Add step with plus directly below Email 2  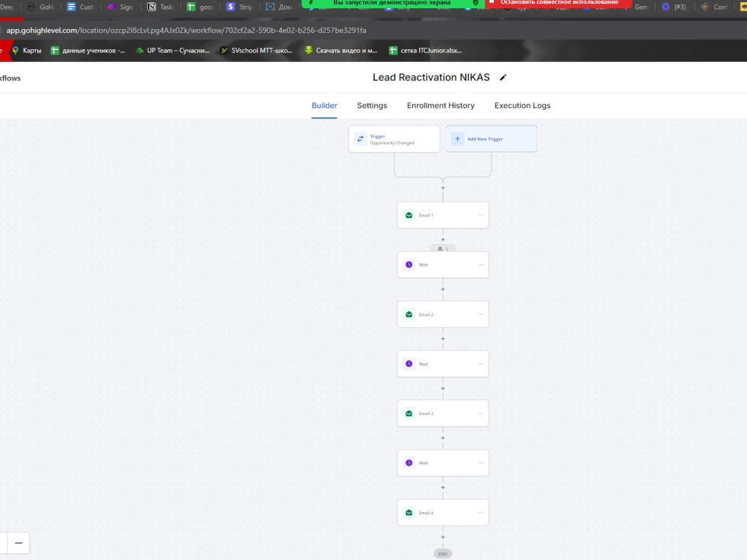(x=442, y=338)
